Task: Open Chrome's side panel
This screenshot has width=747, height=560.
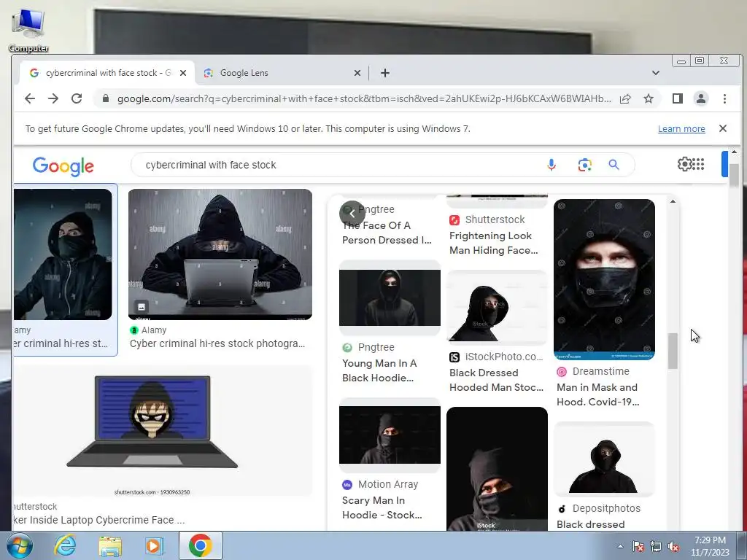Action: click(678, 98)
